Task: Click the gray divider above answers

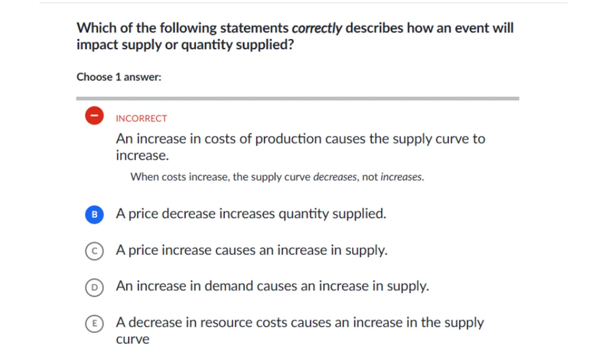Action: pyautogui.click(x=297, y=99)
